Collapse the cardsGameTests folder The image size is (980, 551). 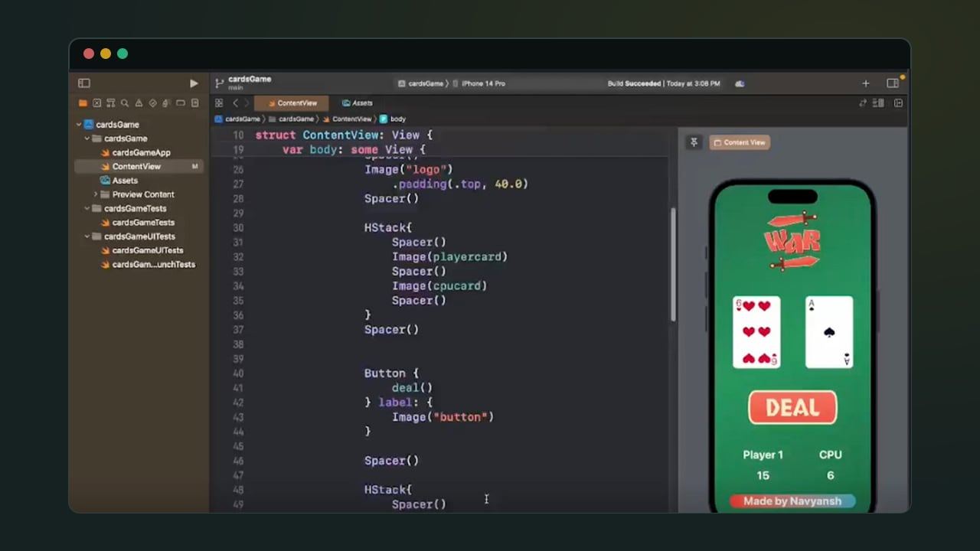click(x=87, y=208)
